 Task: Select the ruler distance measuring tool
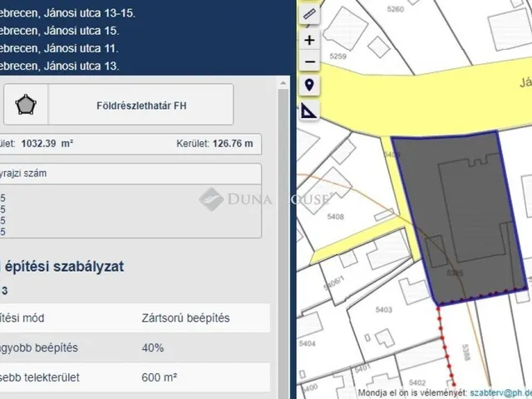(x=309, y=15)
